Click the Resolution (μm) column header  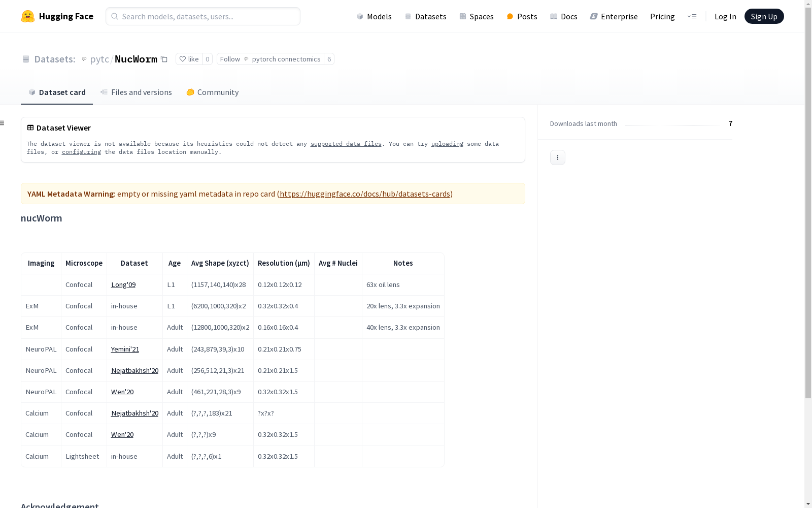(284, 263)
